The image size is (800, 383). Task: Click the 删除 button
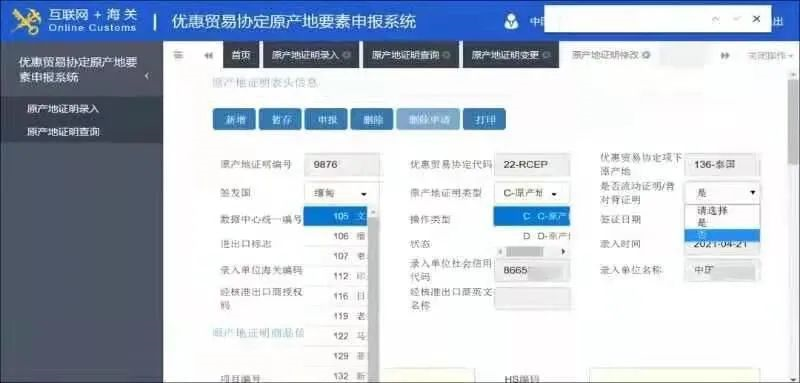(372, 119)
